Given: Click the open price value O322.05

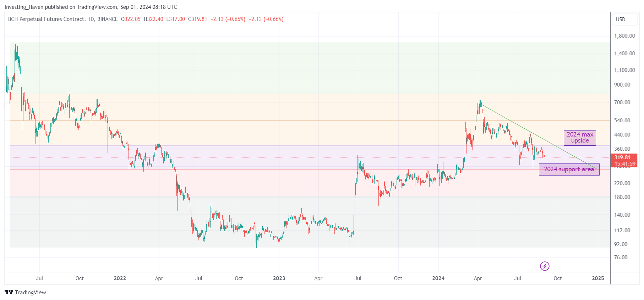Looking at the screenshot, I should point(131,19).
